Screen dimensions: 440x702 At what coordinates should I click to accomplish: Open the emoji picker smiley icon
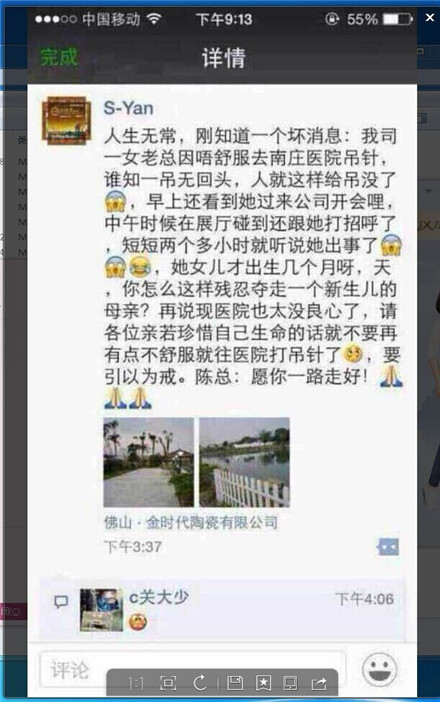point(380,670)
